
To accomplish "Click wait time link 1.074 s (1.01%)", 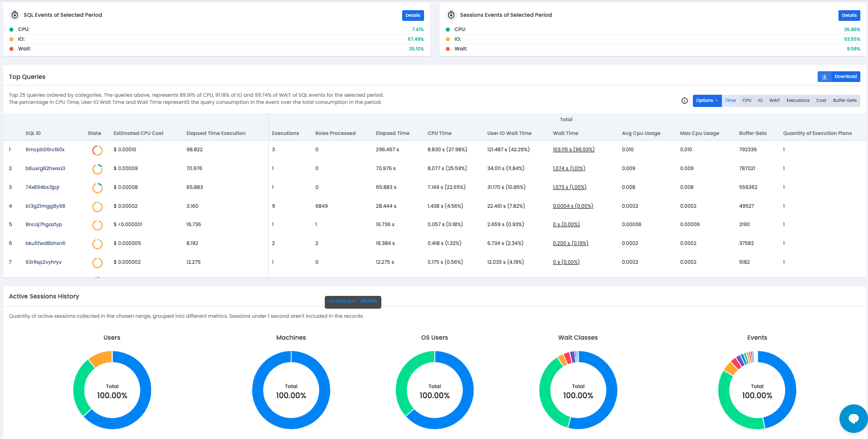I will [x=569, y=169].
